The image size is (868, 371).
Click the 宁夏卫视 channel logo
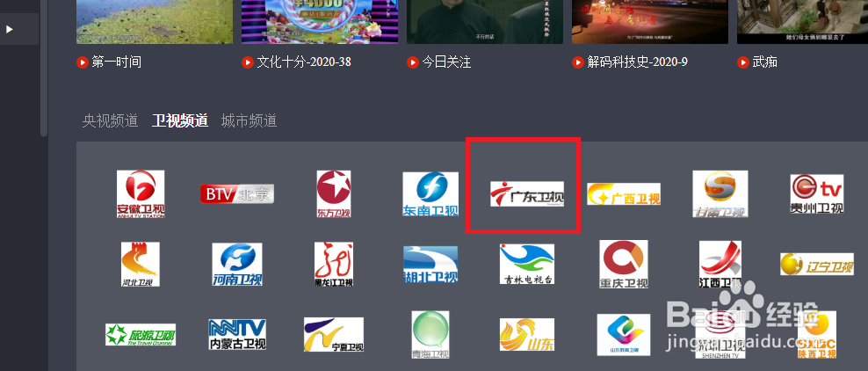(x=334, y=334)
